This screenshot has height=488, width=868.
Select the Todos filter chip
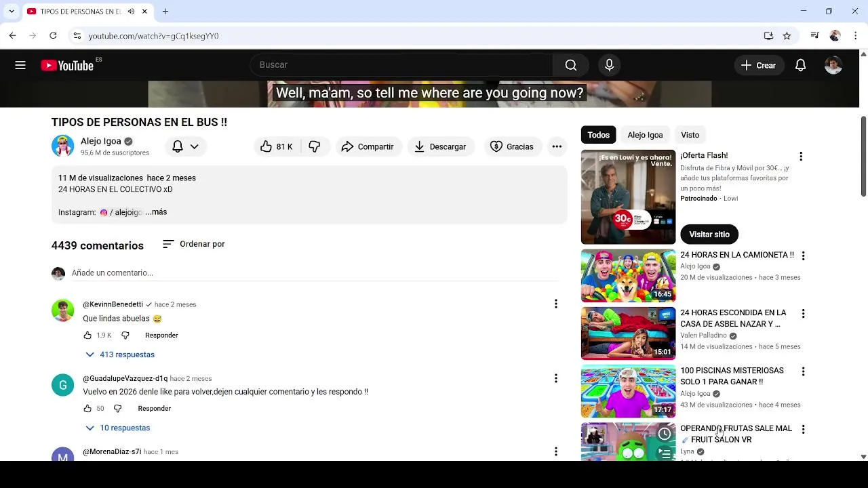point(598,135)
